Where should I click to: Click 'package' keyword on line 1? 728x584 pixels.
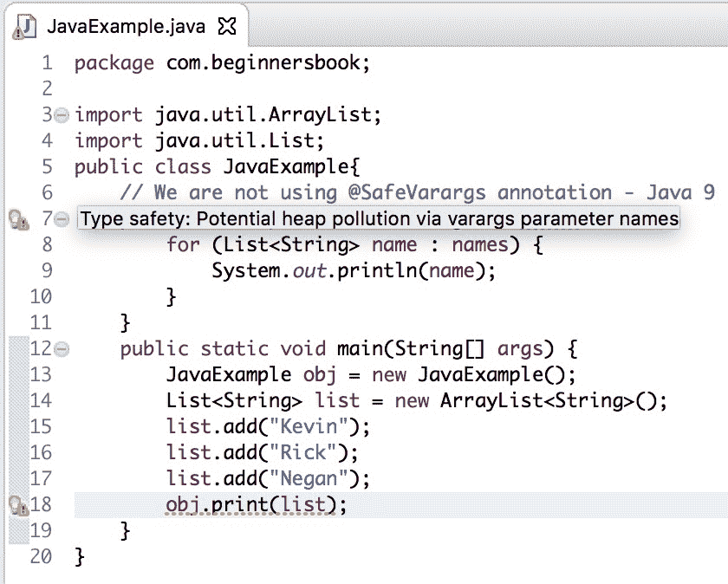coord(114,63)
